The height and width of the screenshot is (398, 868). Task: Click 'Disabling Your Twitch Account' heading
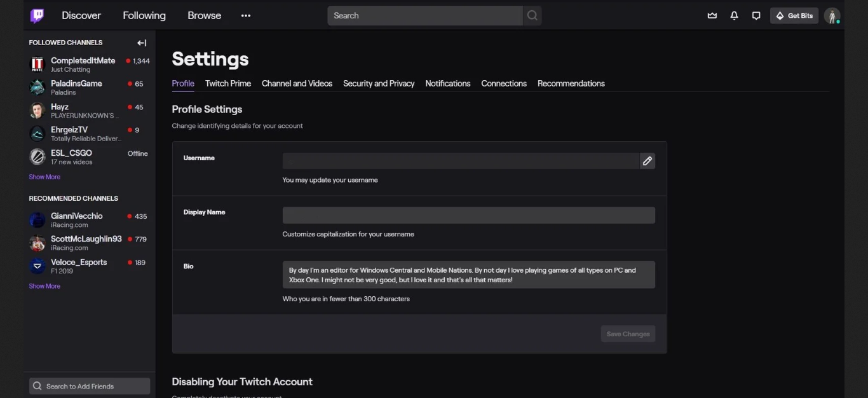pos(242,381)
